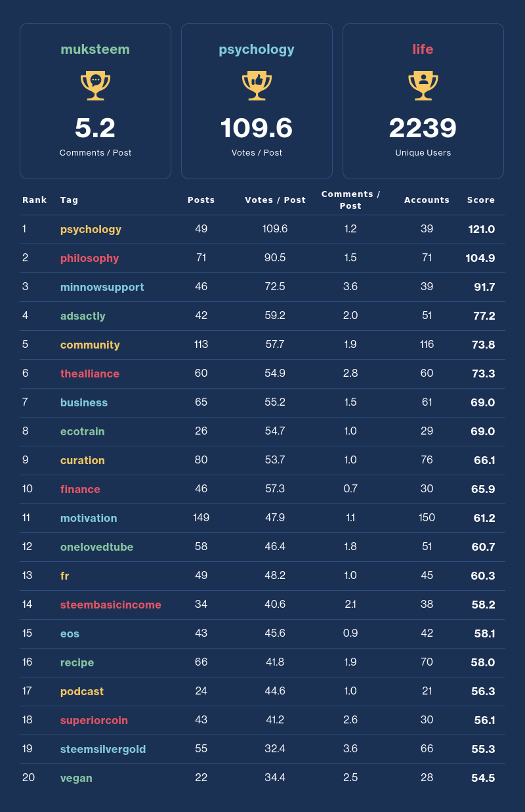The width and height of the screenshot is (525, 812).
Task: Select accounts value 116 in the community row
Action: [x=427, y=345]
